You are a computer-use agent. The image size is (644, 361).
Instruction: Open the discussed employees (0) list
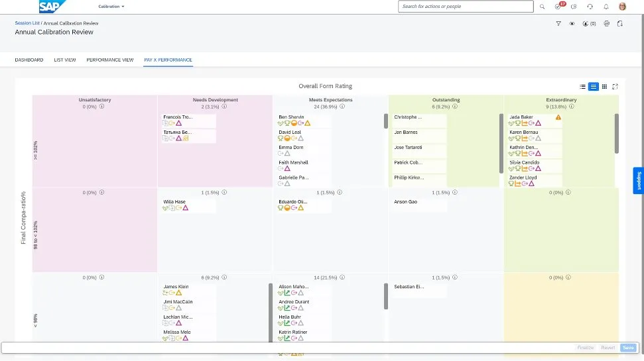click(588, 23)
